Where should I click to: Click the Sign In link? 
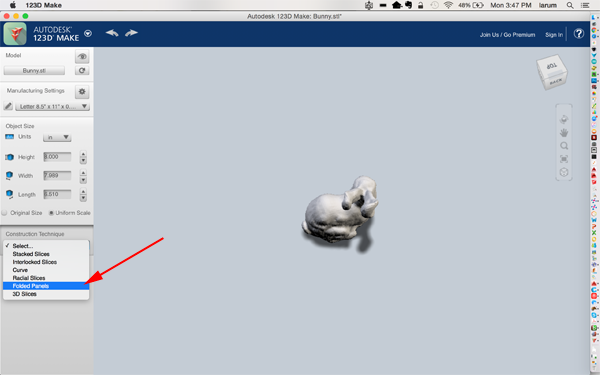(554, 34)
